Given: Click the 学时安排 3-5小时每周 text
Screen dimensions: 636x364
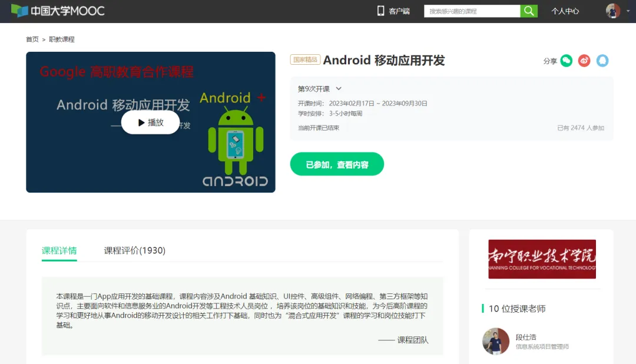Looking at the screenshot, I should tap(330, 114).
